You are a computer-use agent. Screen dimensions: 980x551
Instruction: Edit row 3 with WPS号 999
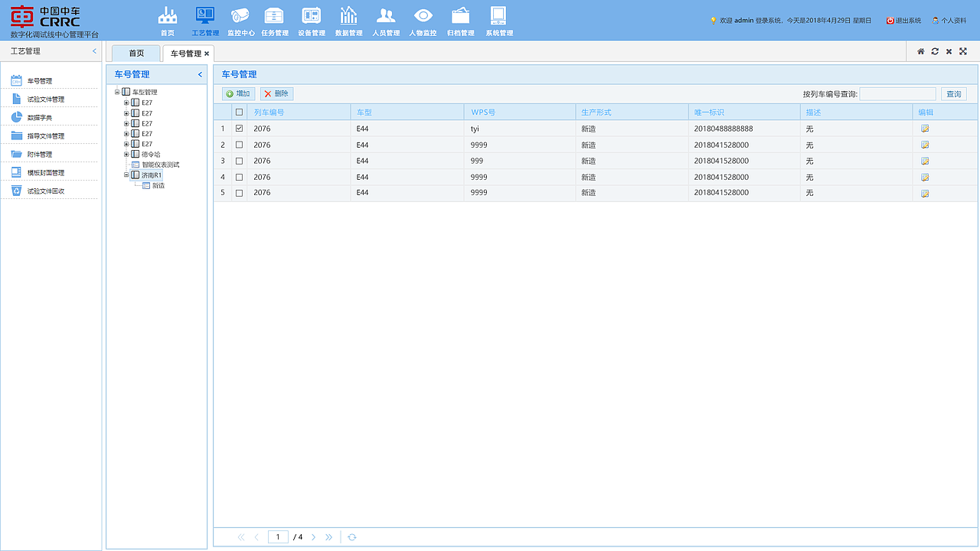point(925,161)
